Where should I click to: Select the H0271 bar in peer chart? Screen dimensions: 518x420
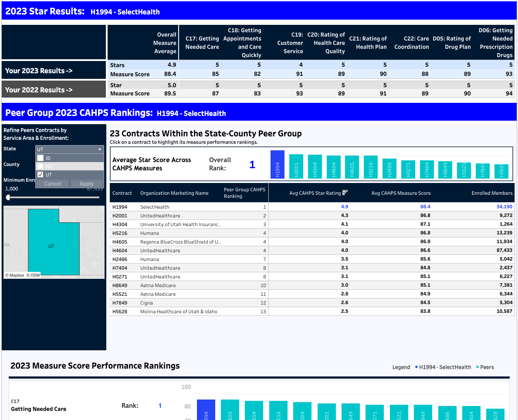pyautogui.click(x=408, y=169)
